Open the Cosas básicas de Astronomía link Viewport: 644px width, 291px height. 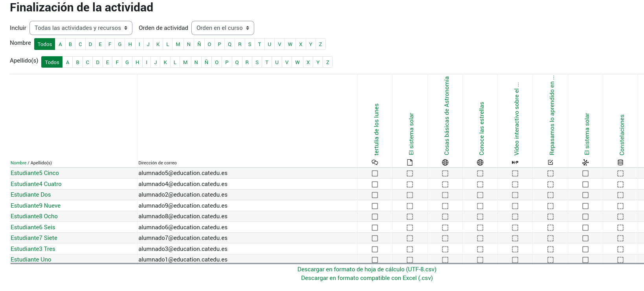[x=447, y=116]
